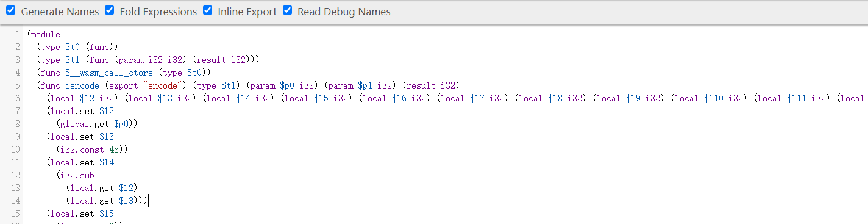Click "(global.get $g0))" on line 8

click(x=97, y=124)
